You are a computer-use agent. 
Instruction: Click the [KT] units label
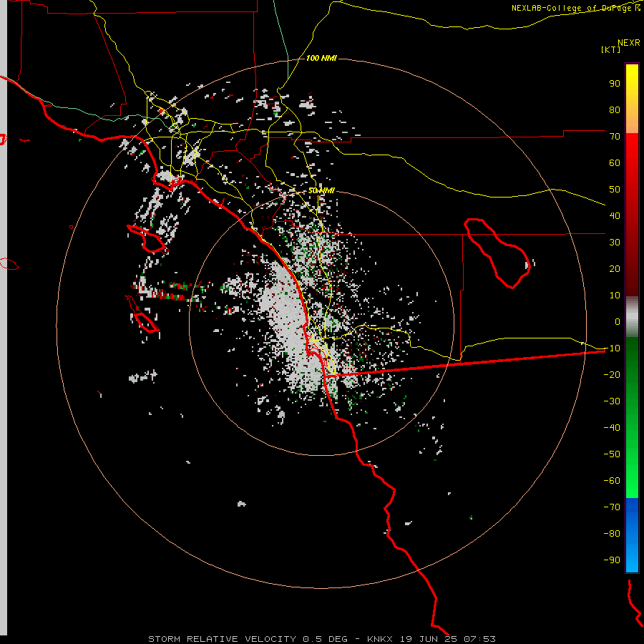point(611,49)
